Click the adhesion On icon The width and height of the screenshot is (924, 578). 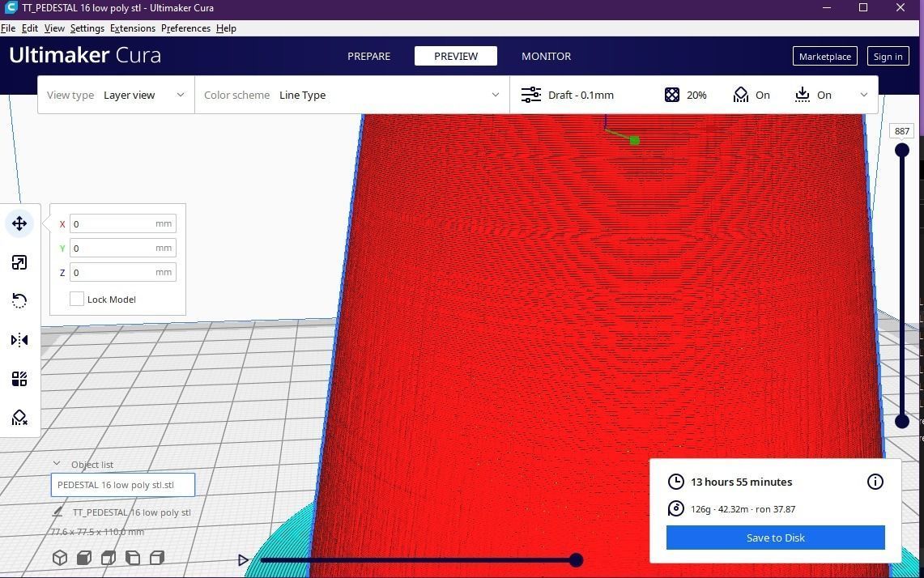pos(802,95)
